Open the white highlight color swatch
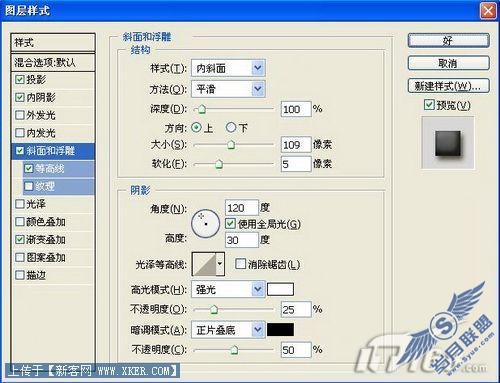The height and width of the screenshot is (383, 500). [280, 289]
